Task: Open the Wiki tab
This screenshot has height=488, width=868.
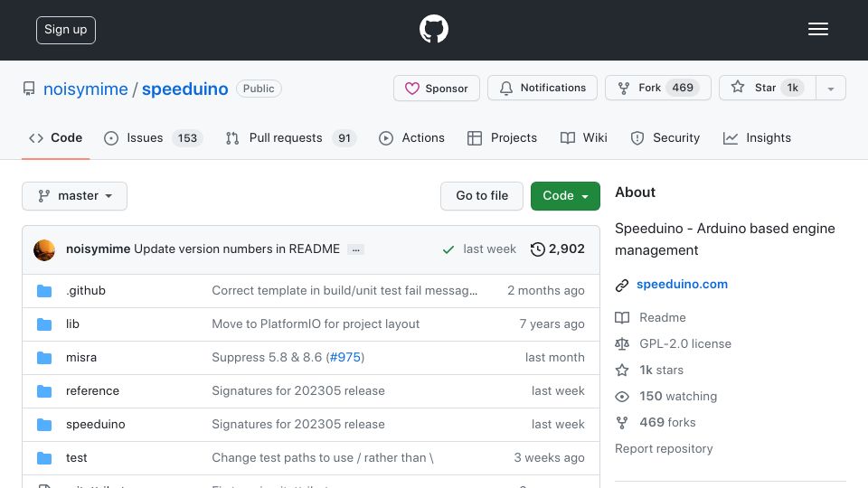Action: pos(583,137)
